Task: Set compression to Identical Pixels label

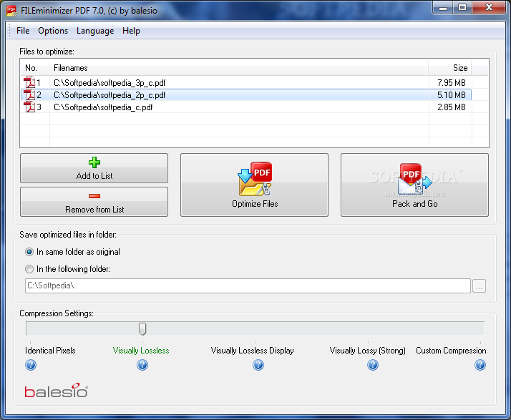Action: tap(50, 351)
